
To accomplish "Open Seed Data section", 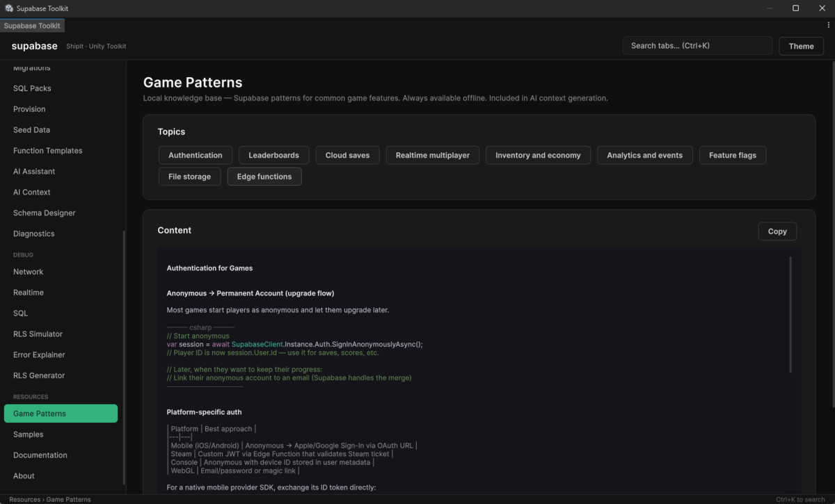I will pos(31,130).
